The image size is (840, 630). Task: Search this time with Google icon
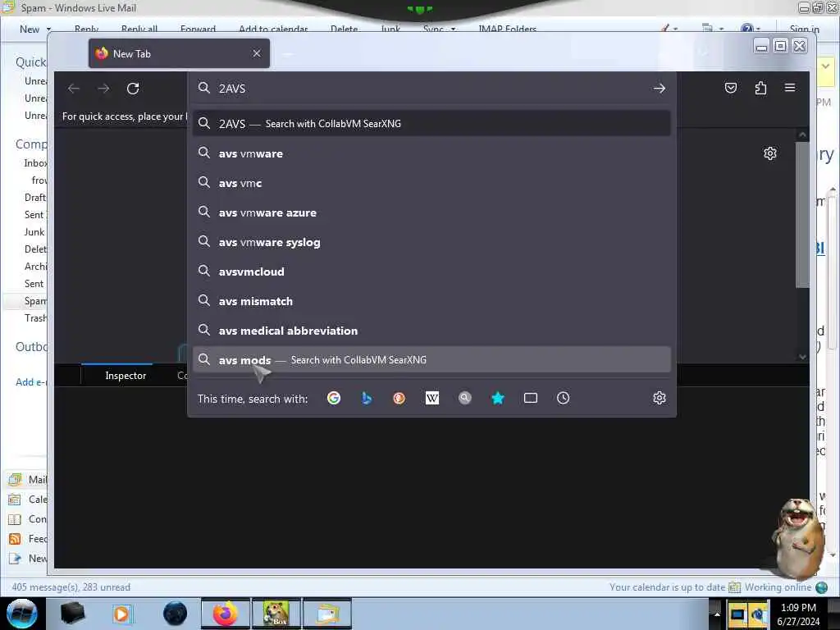coord(334,398)
